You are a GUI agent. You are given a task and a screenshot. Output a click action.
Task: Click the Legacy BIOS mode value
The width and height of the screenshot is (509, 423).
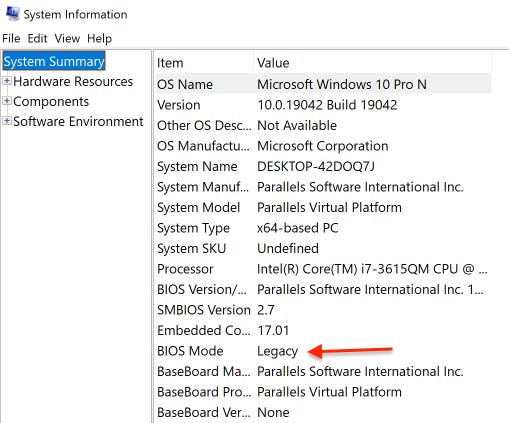pos(277,351)
